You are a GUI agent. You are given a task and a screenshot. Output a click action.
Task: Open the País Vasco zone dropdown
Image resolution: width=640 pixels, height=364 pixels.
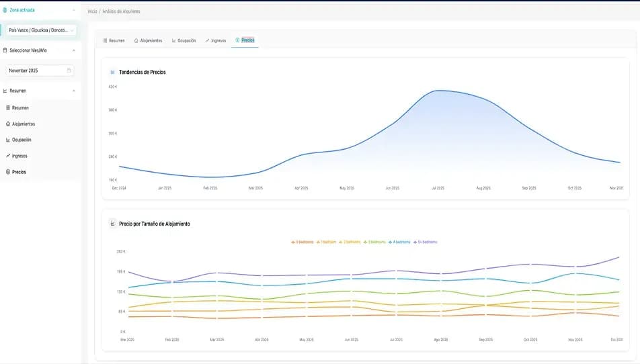pyautogui.click(x=40, y=30)
